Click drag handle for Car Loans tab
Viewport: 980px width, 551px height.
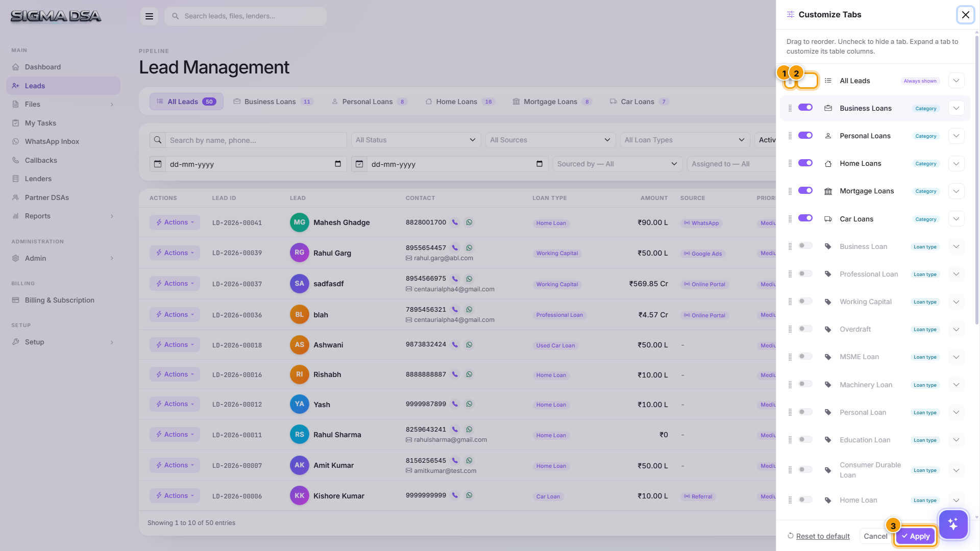coord(790,219)
